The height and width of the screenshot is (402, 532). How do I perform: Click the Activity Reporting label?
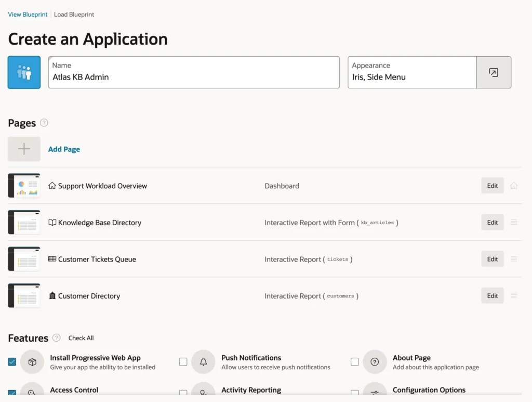(251, 390)
